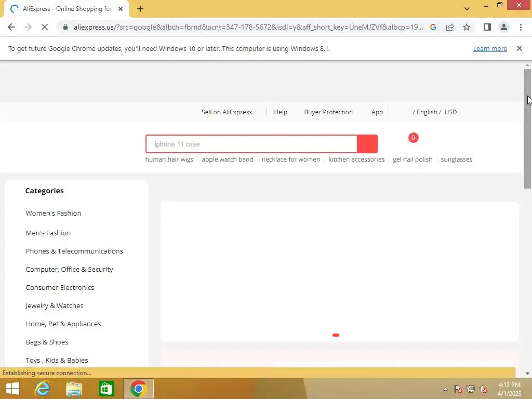Open Toys, Kids & Babies category

(x=57, y=361)
